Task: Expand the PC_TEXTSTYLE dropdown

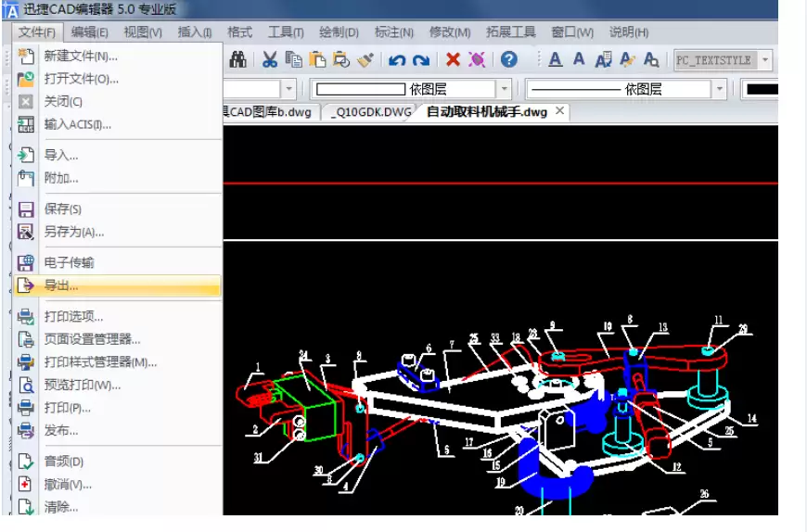Action: (765, 60)
